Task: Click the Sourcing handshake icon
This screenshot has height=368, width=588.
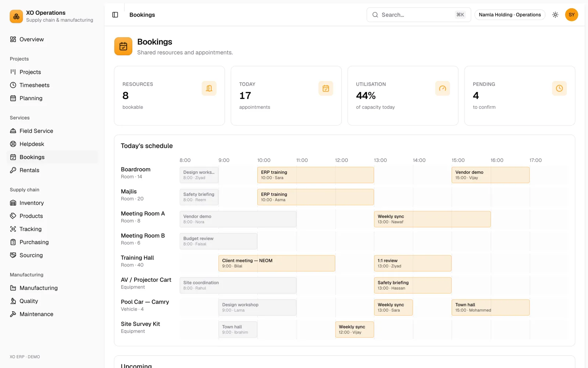Action: pyautogui.click(x=13, y=255)
